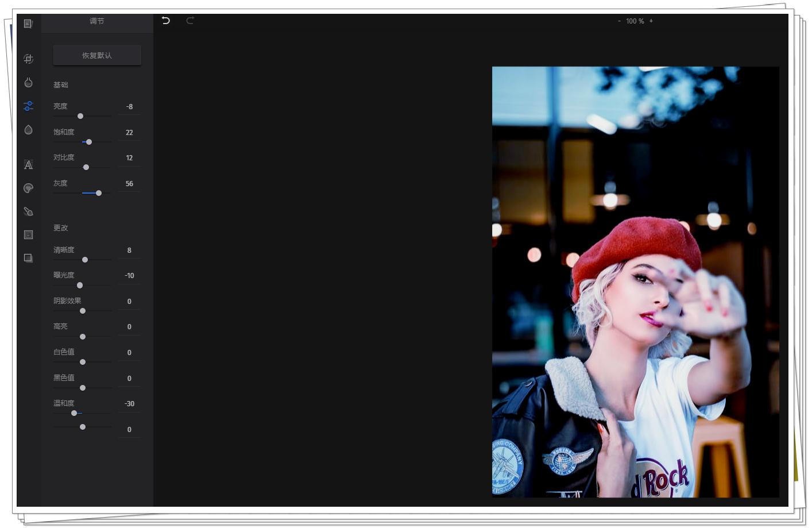Click the edited portrait photo on canvas
Viewport: 812px width, 528px height.
tap(635, 282)
